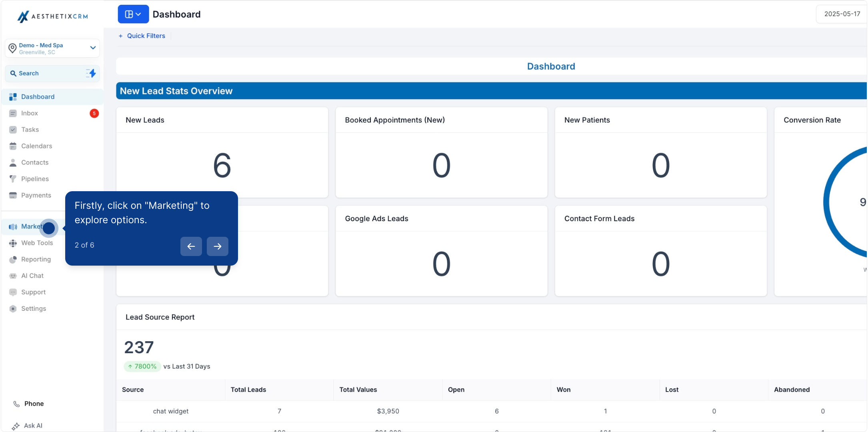The height and width of the screenshot is (432, 868).
Task: Click the lightning bolt quick actions icon
Action: (x=91, y=73)
